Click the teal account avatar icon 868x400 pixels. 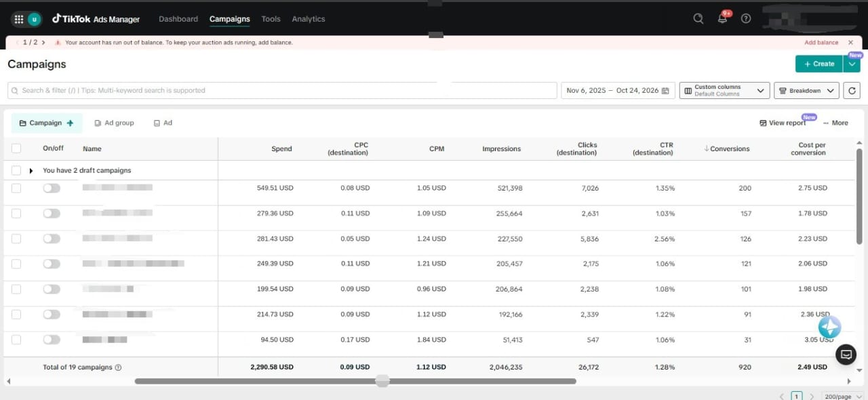pyautogui.click(x=34, y=19)
